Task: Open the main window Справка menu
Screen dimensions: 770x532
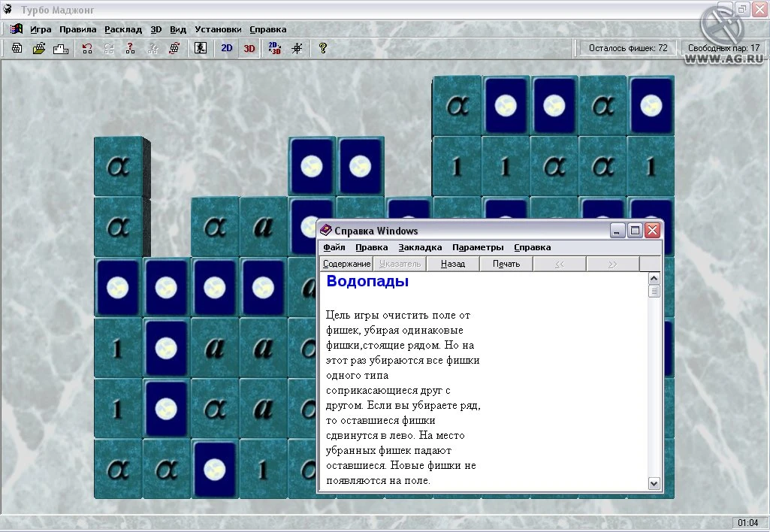Action: coord(267,29)
